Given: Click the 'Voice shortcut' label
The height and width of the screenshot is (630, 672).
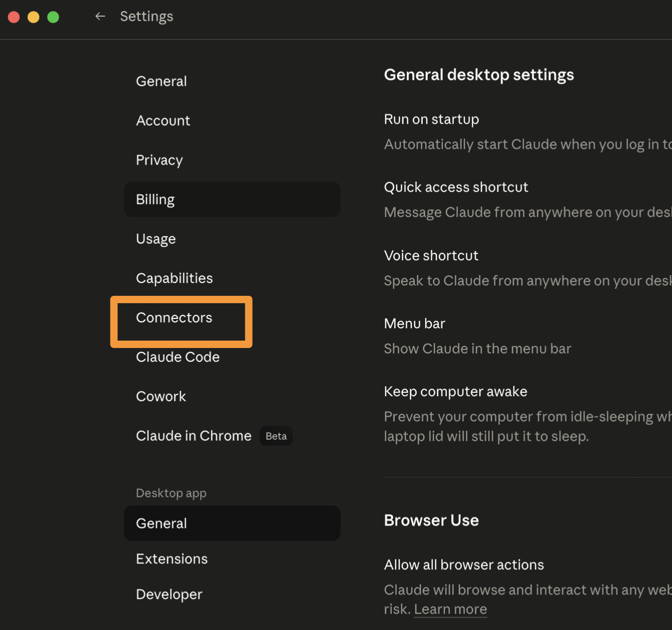Looking at the screenshot, I should [x=431, y=255].
